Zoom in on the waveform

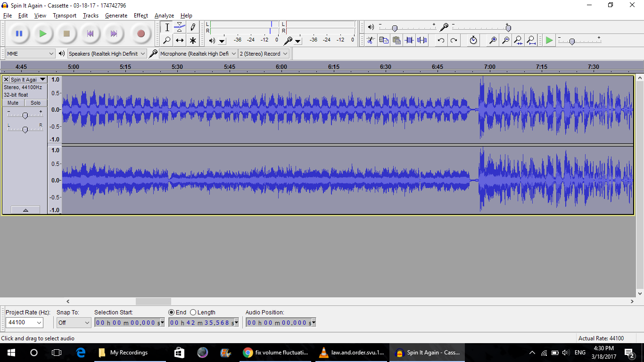pyautogui.click(x=493, y=40)
